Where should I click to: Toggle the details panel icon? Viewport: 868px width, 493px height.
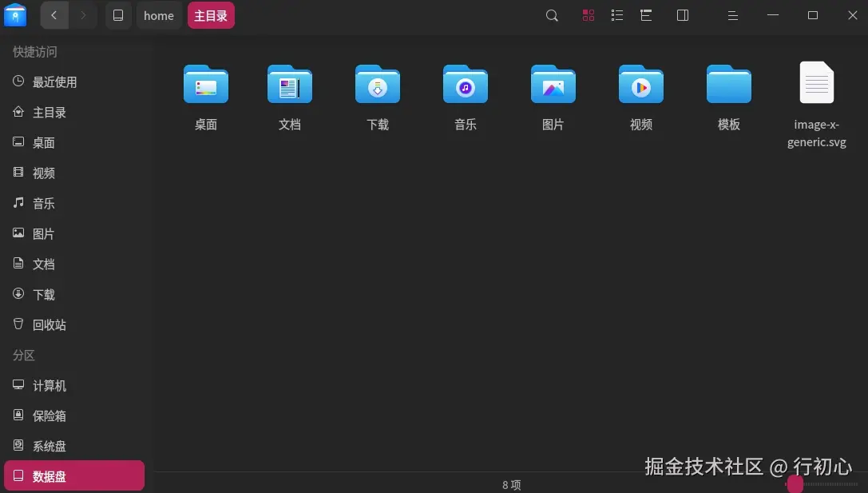tap(683, 15)
